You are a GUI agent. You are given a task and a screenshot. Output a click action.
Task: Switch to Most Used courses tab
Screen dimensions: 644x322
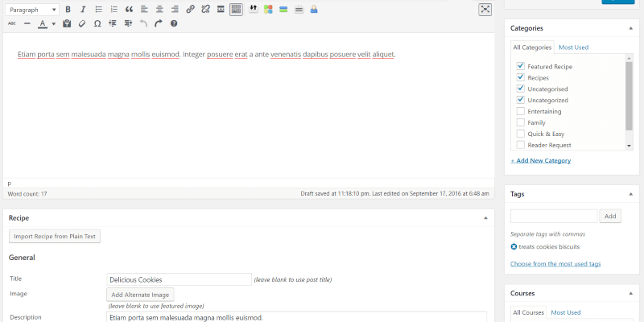pos(566,312)
